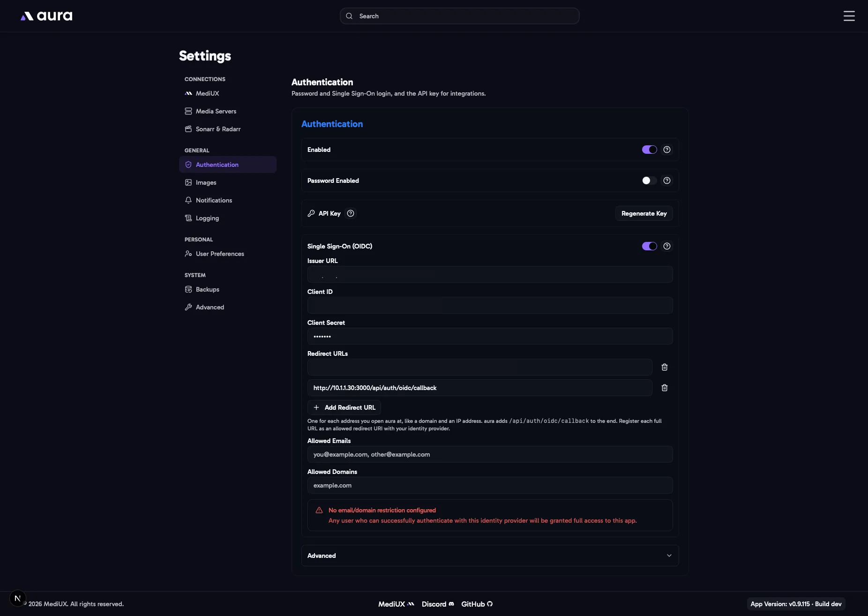Screen dimensions: 868x616
Task: Focus the Search field
Action: coord(459,16)
